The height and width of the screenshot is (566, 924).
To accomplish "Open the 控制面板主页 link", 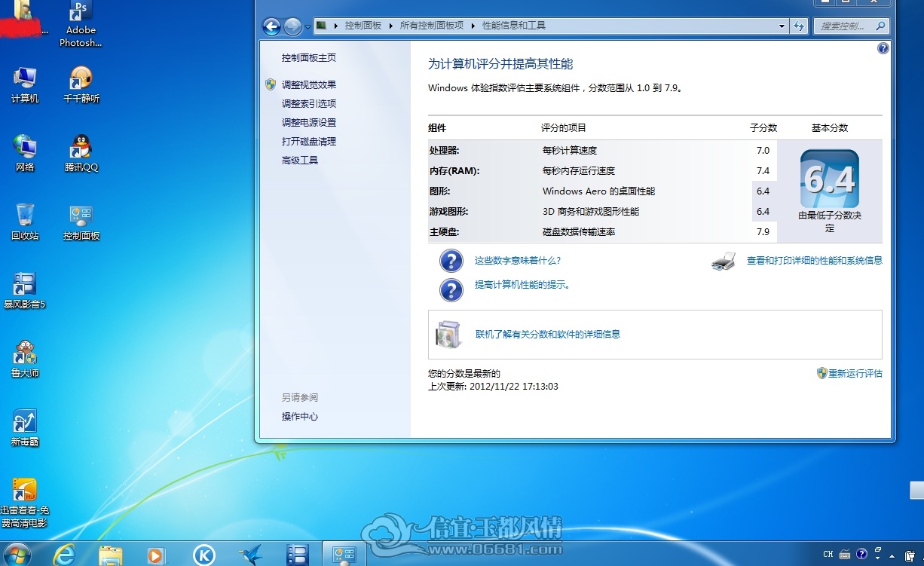I will point(309,58).
